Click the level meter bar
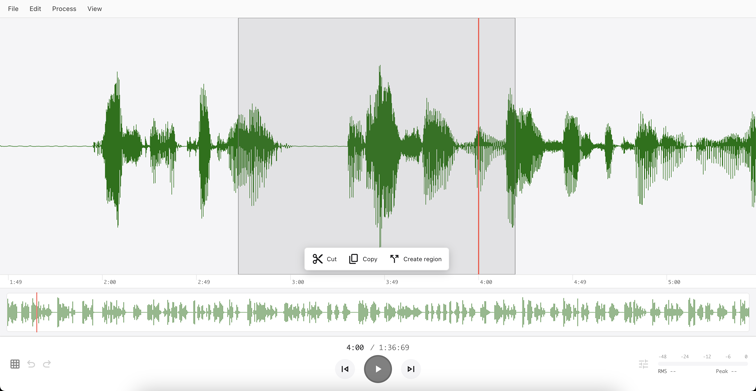The width and height of the screenshot is (756, 391). (x=702, y=364)
